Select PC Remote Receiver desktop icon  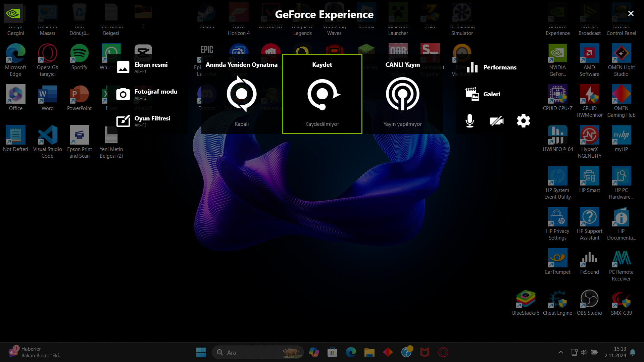[x=622, y=265]
